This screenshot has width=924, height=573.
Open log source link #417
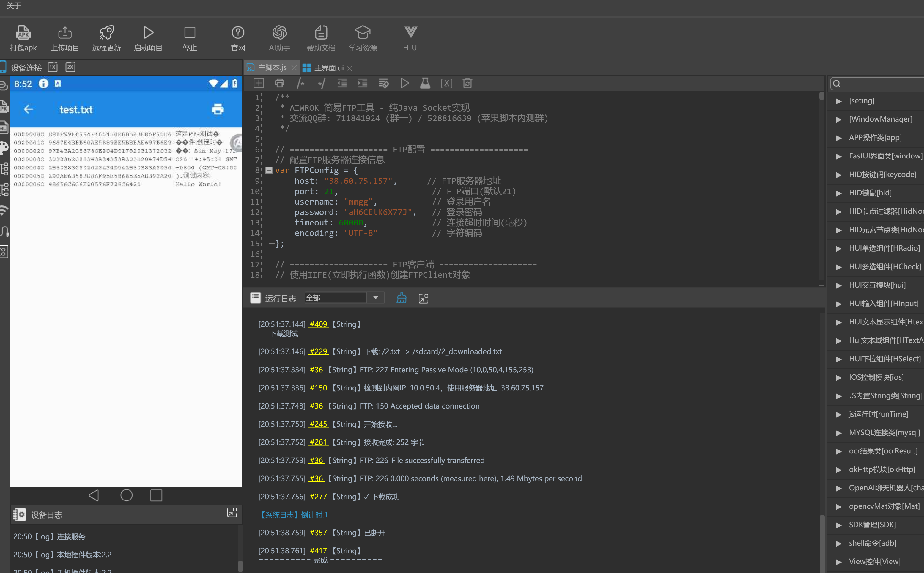[319, 551]
